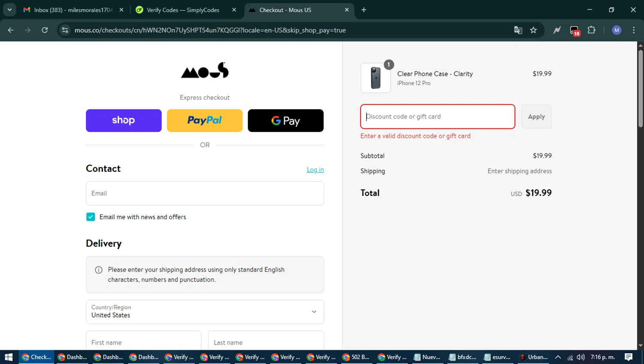The height and width of the screenshot is (364, 644).
Task: Click the taskbar clock 7:16 p. m.
Action: (x=603, y=357)
